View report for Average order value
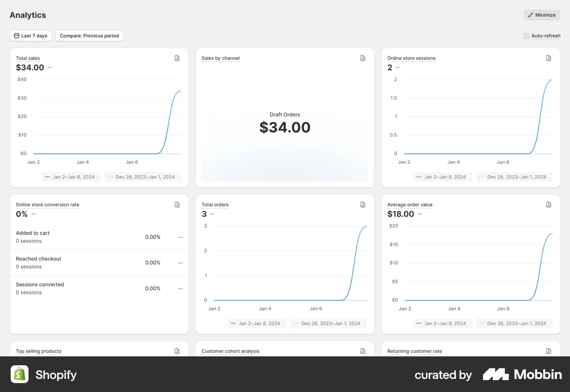The height and width of the screenshot is (392, 570). pyautogui.click(x=548, y=205)
